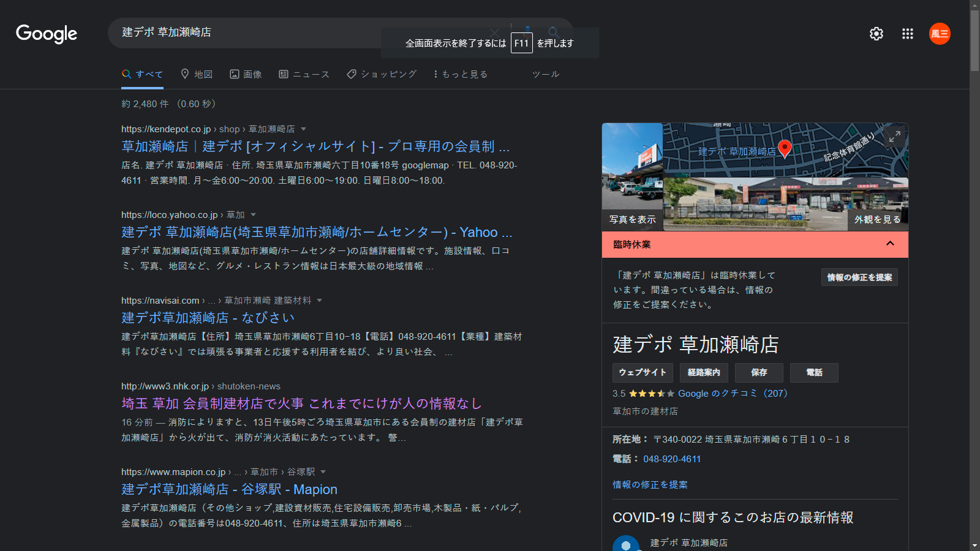Click 情報の修正を提案 button in closure notice
The width and height of the screenshot is (980, 551).
(859, 277)
